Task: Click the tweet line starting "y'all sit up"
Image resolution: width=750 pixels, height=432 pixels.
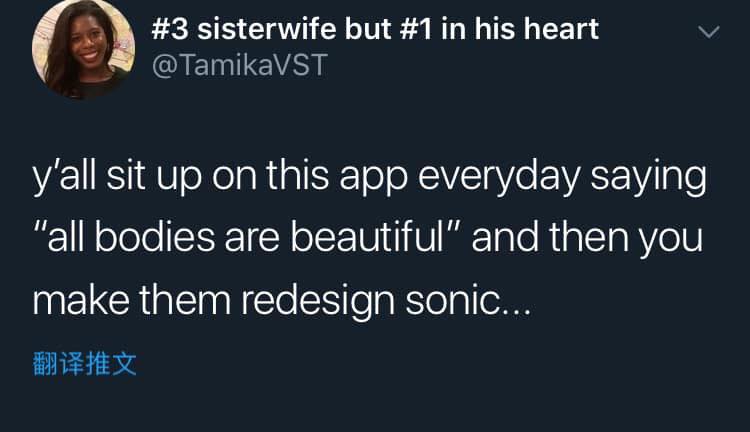Action: 369,181
